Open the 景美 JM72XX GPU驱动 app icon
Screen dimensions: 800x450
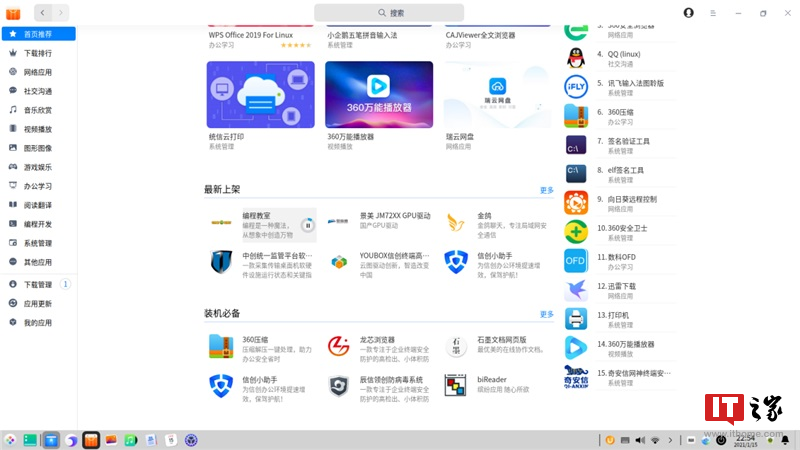point(338,222)
